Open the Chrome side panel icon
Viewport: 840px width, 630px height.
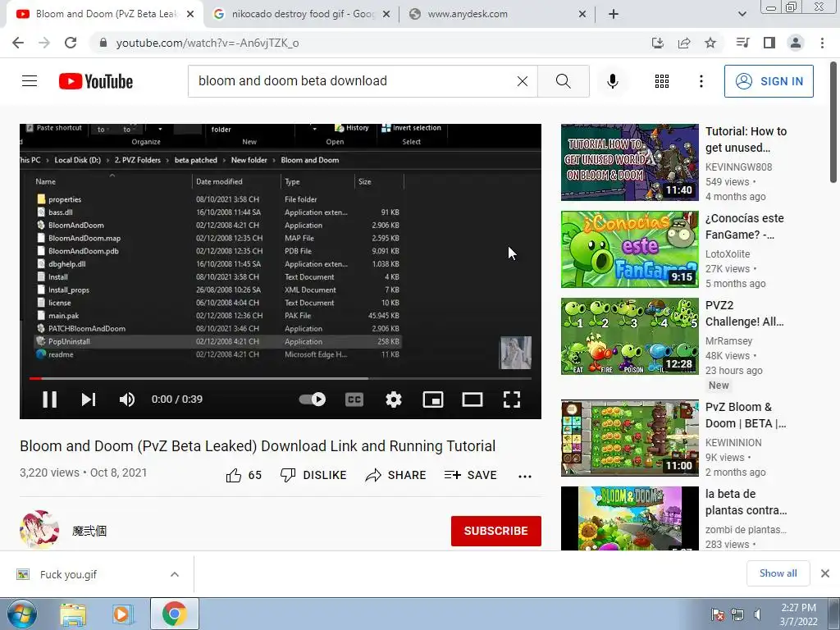click(x=769, y=43)
